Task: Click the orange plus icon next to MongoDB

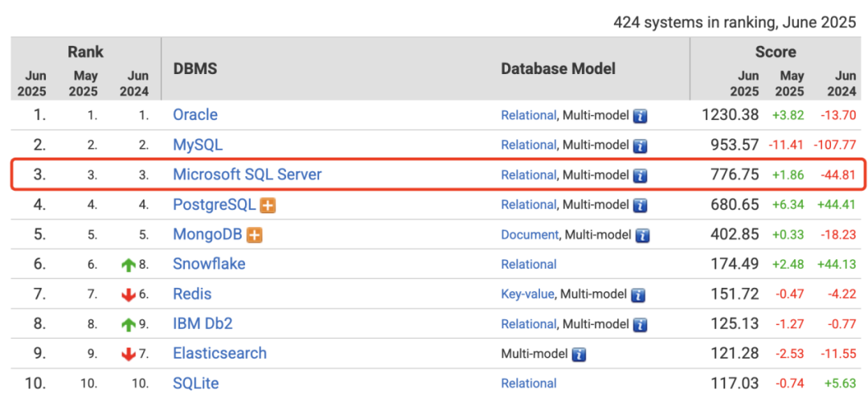Action: point(255,235)
